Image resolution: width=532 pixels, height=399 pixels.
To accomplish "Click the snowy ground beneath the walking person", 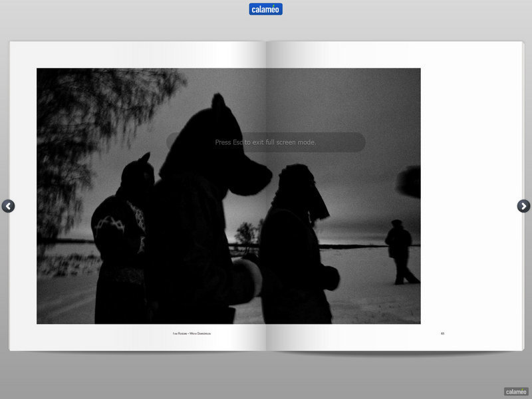I will point(399,299).
